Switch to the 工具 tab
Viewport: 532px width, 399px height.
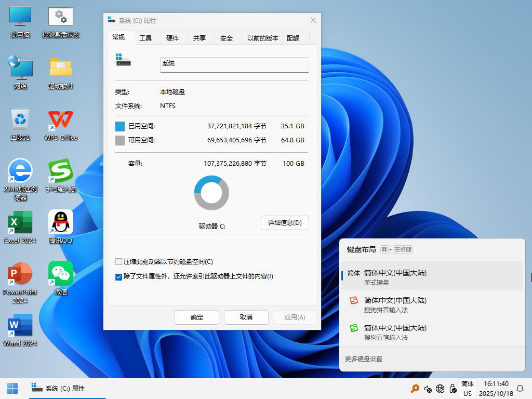point(145,38)
